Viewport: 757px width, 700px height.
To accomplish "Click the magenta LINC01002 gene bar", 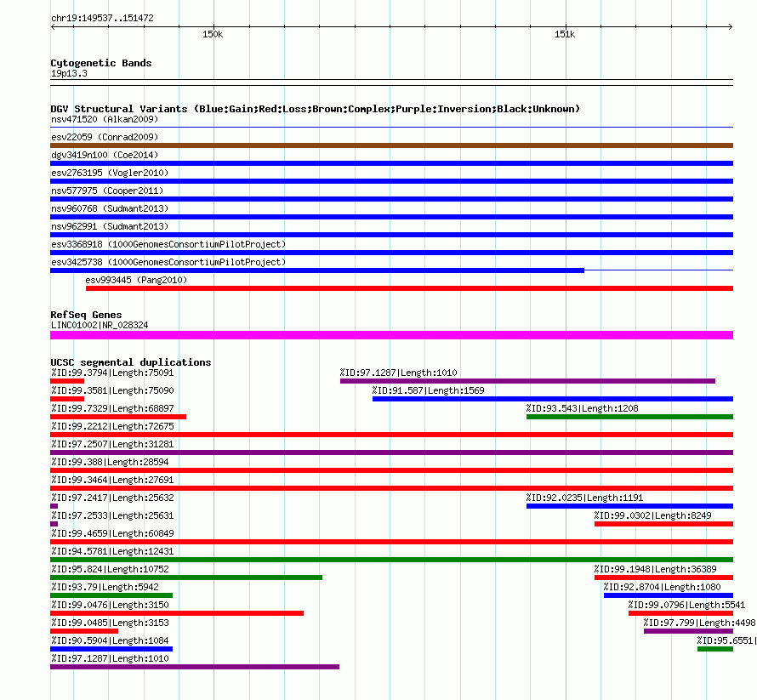I will (x=391, y=335).
